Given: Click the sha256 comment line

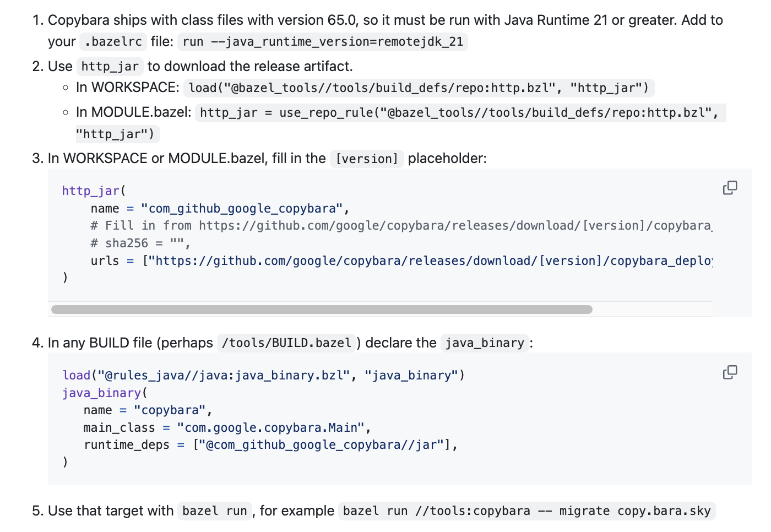Looking at the screenshot, I should coord(140,243).
